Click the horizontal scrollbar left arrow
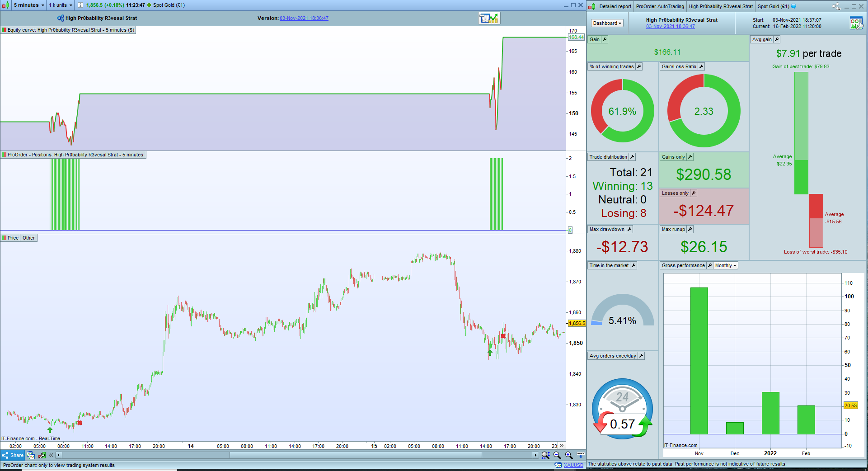This screenshot has height=471, width=868. (x=59, y=455)
